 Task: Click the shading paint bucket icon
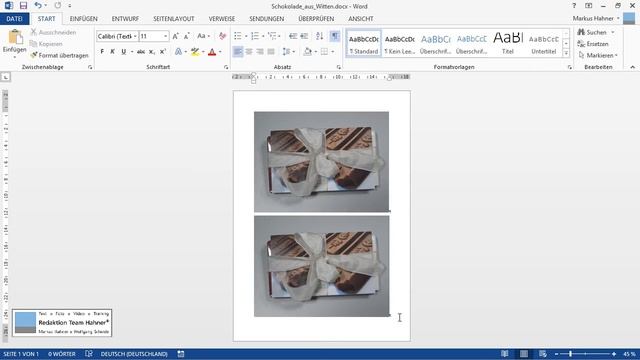308,52
